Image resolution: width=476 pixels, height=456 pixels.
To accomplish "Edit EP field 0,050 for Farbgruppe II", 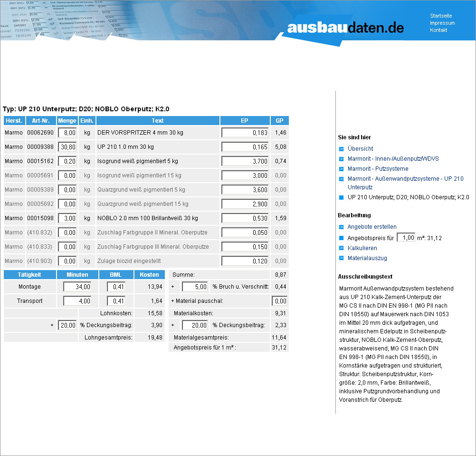I will [x=245, y=233].
